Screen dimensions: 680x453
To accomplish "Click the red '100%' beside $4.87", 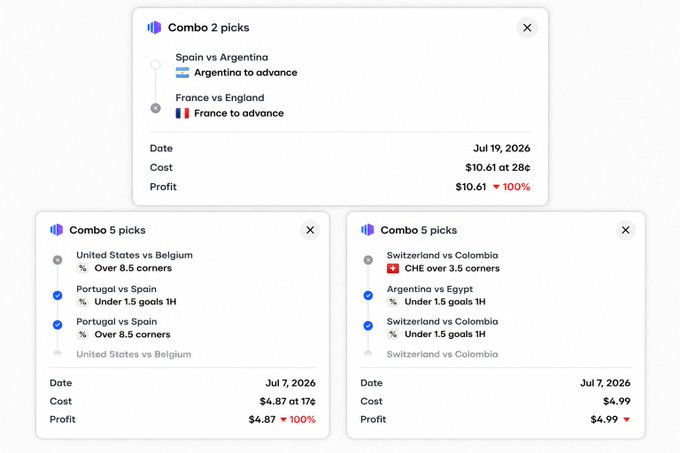I will coord(302,420).
